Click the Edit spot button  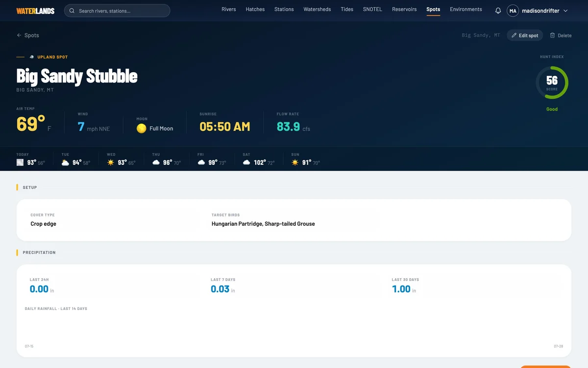click(x=525, y=35)
